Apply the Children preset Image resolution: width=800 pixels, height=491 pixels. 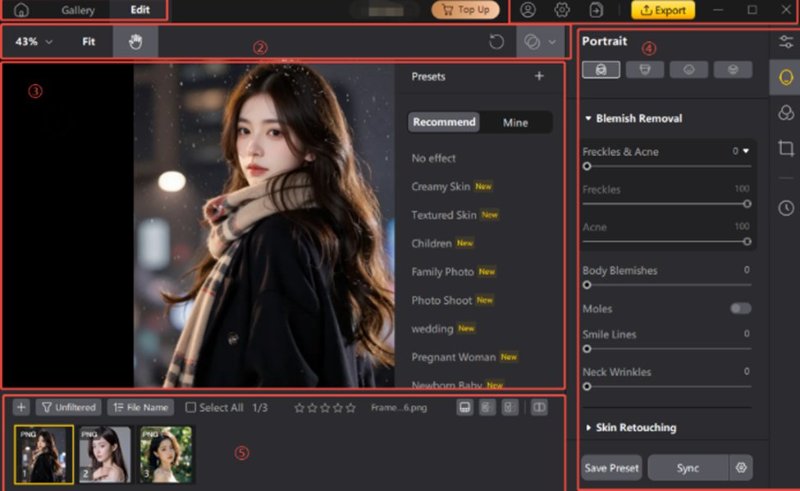coord(432,243)
